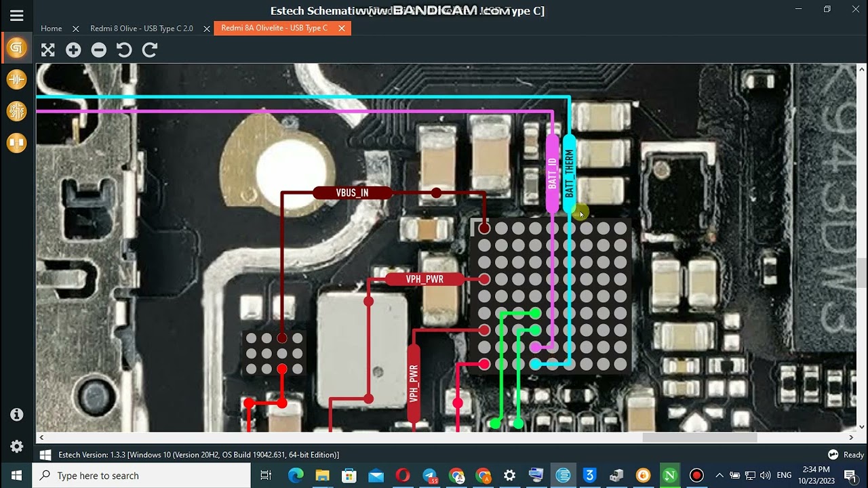Image resolution: width=868 pixels, height=488 pixels.
Task: Open the green N app on the taskbar
Action: click(669, 475)
